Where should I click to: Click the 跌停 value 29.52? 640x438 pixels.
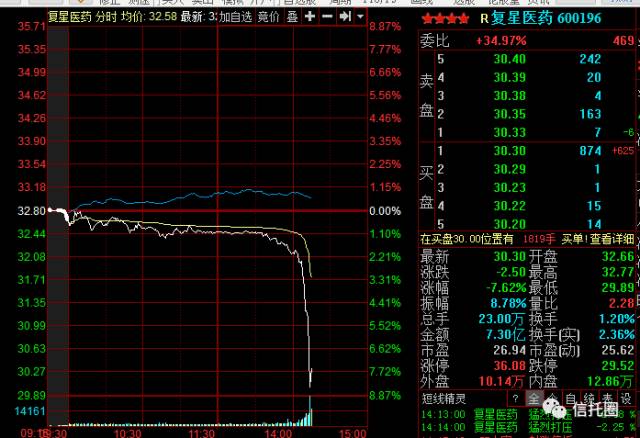tap(618, 366)
